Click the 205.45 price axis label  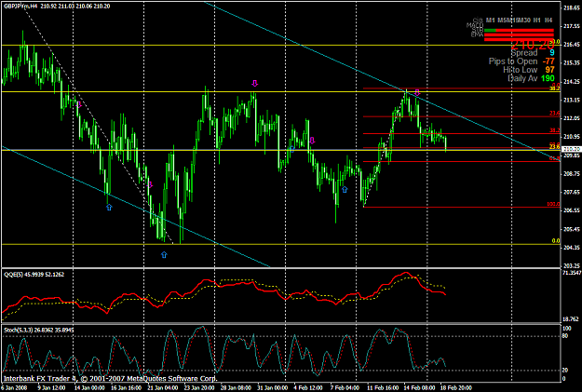[x=572, y=229]
